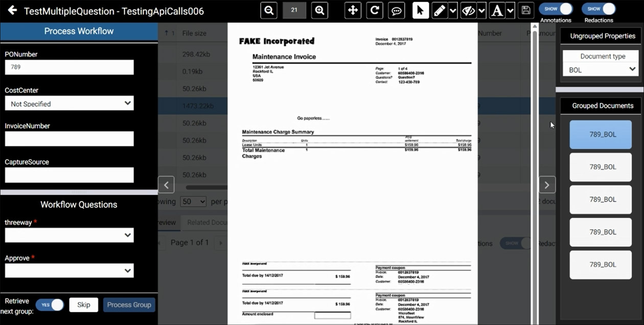
Task: Select the pan/move tool
Action: [353, 10]
